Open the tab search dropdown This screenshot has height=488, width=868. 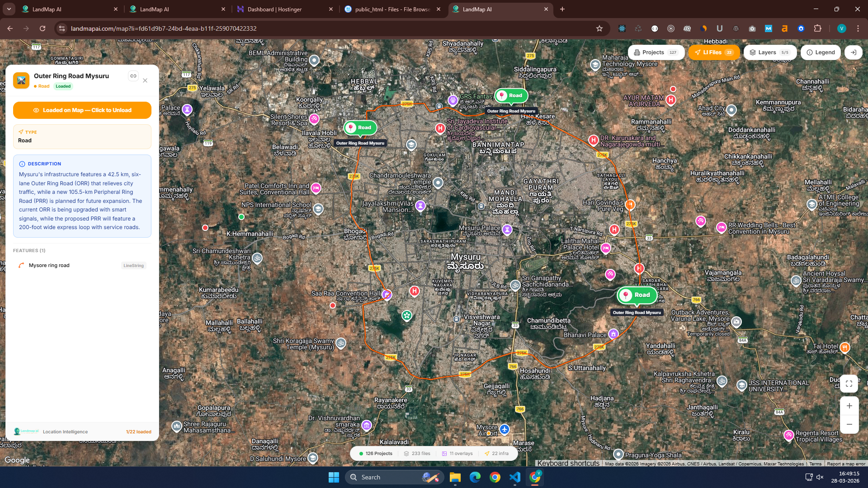9,9
